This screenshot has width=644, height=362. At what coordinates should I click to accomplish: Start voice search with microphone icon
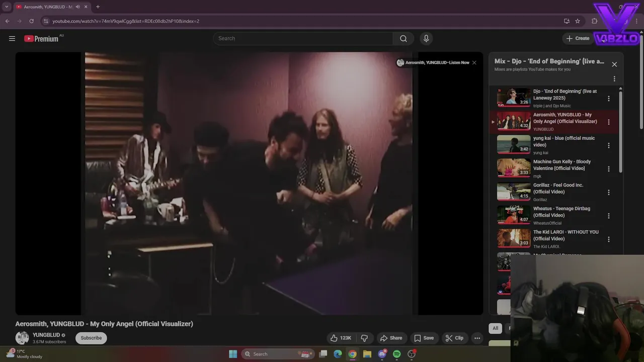coord(426,39)
